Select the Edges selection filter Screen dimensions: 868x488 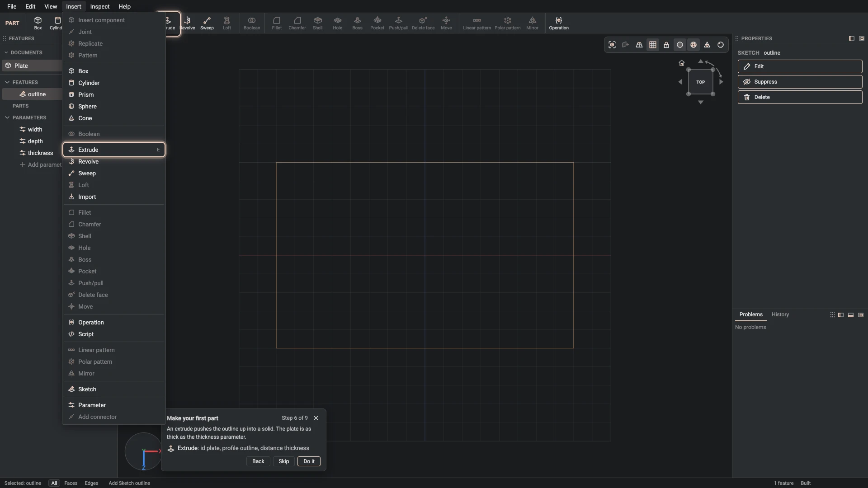pos(91,483)
